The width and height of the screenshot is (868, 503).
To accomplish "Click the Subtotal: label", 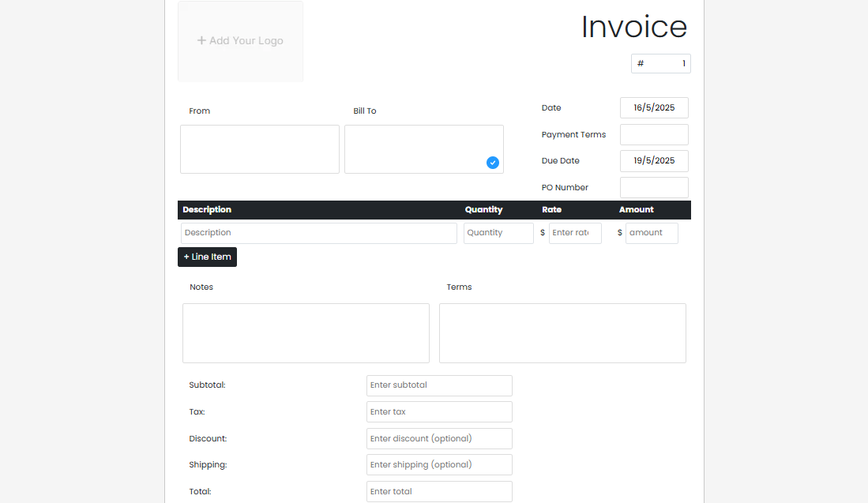I will 207,385.
